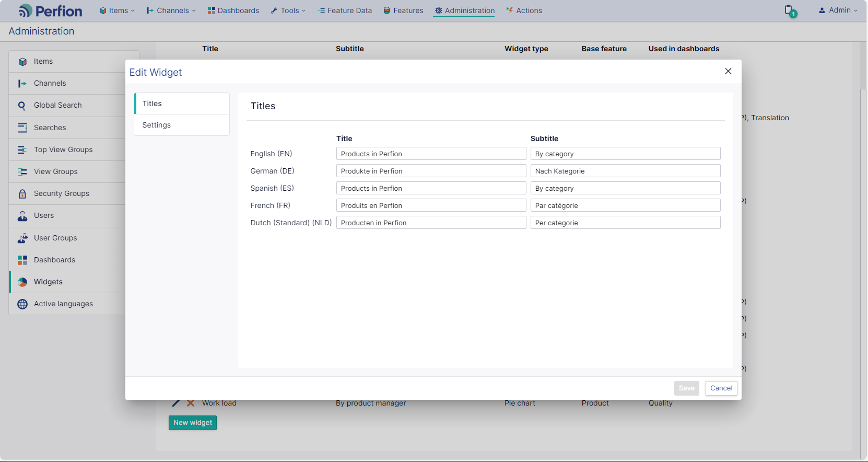Viewport: 868px width, 462px height.
Task: Open Actions in the top bar
Action: click(x=524, y=10)
